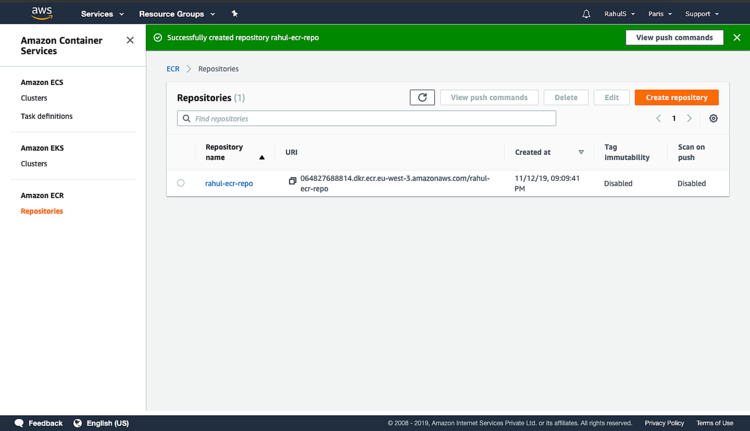Image resolution: width=750 pixels, height=431 pixels.
Task: Click the Scan on push Disabled value
Action: (691, 183)
